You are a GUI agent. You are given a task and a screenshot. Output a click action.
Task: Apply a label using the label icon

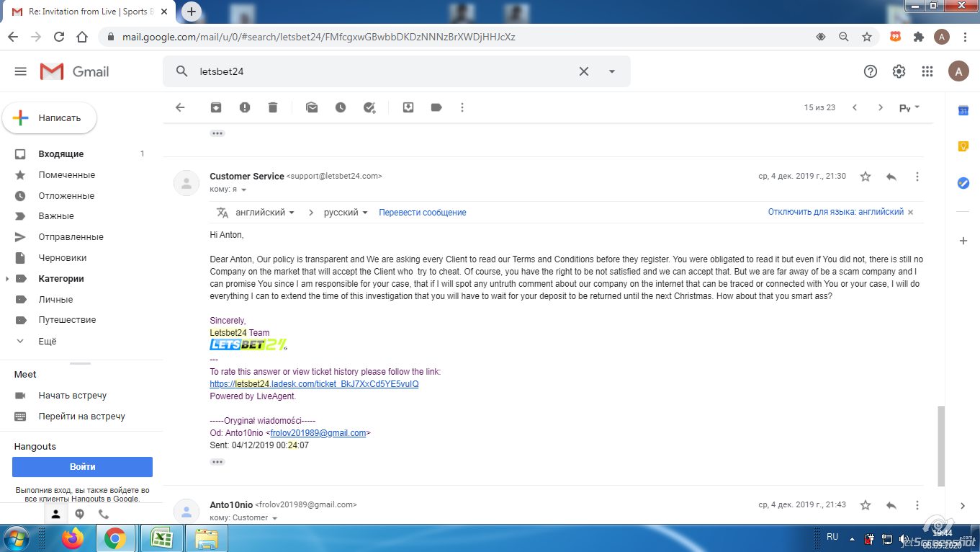click(x=436, y=107)
